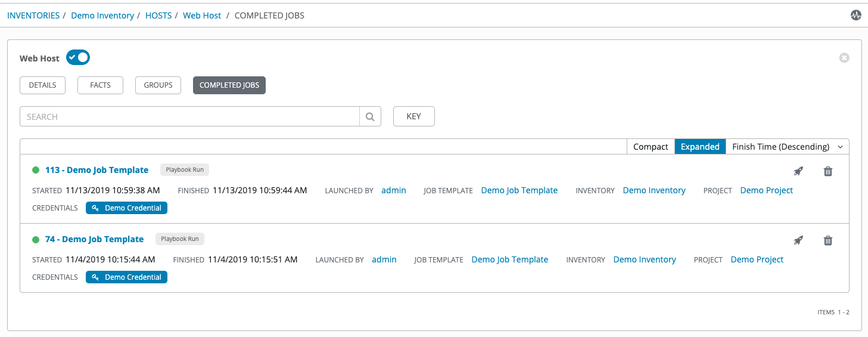Switch to Compact list view
Screen dimensions: 868x337
[650, 147]
